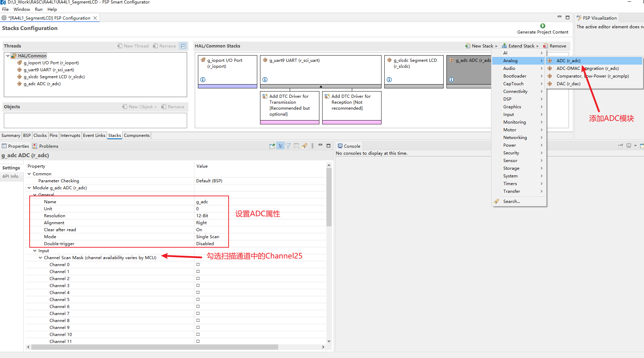Check the Channel 3 scan mask box

198,285
